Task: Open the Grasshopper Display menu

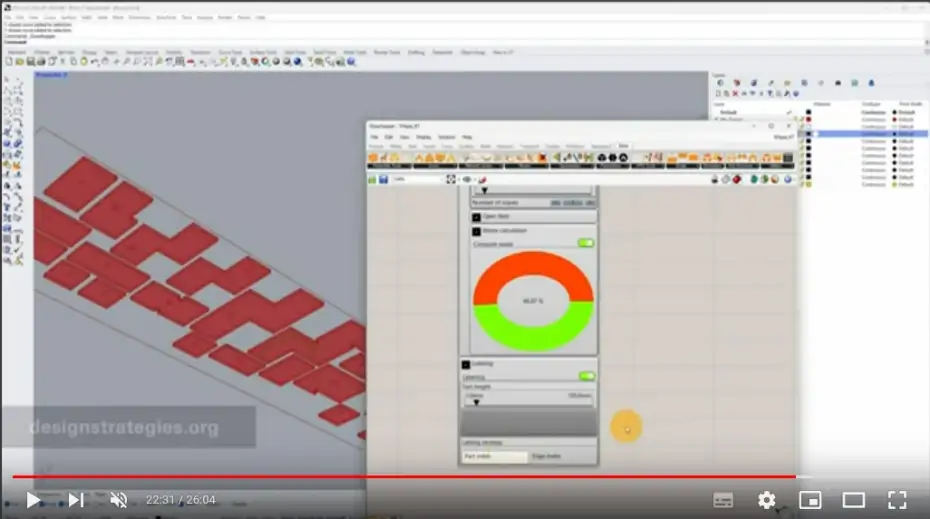Action: point(423,137)
